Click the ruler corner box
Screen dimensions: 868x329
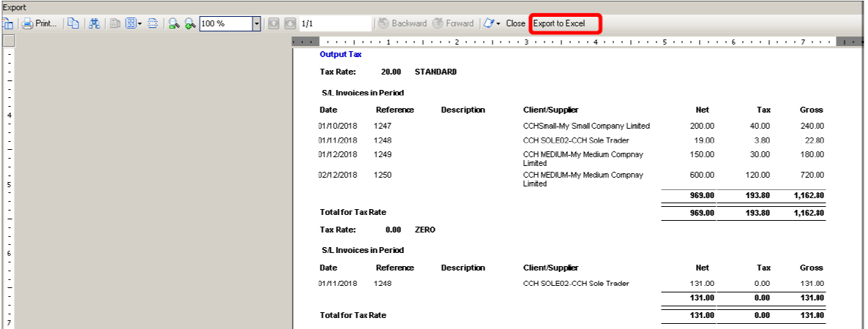9,41
